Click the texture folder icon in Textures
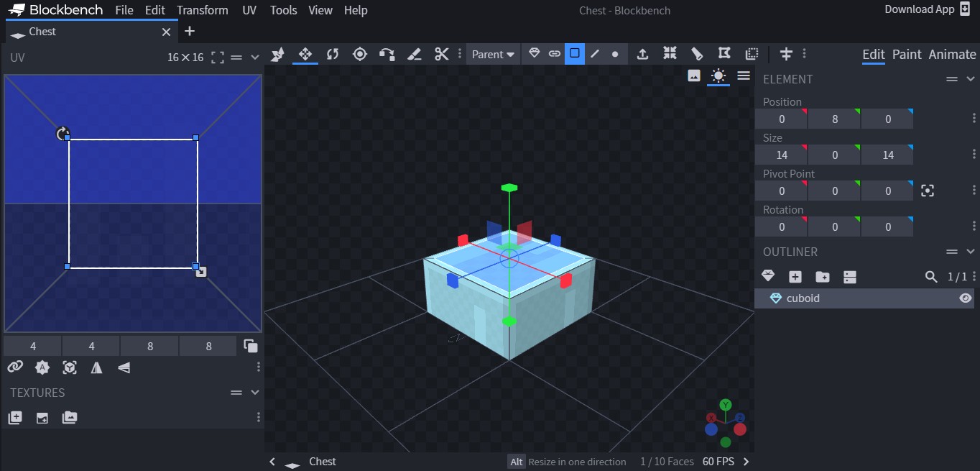Viewport: 980px width, 471px height. [x=70, y=417]
